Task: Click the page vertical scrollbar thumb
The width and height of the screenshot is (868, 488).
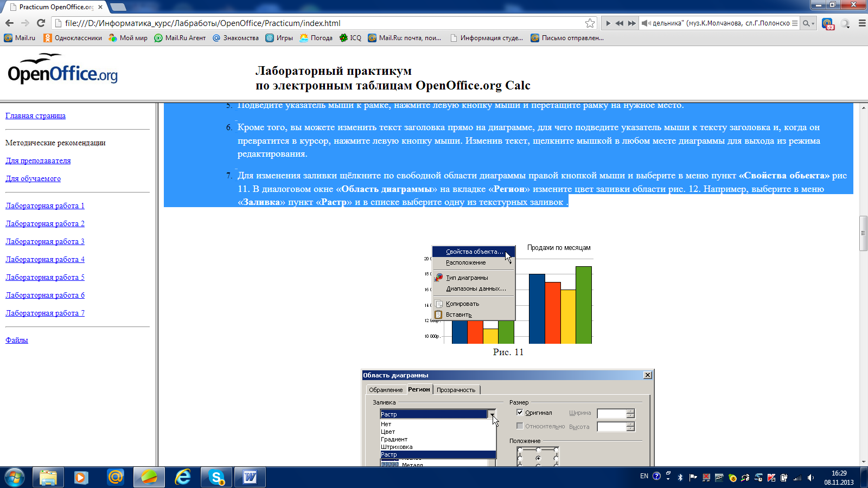Action: pos(863,233)
